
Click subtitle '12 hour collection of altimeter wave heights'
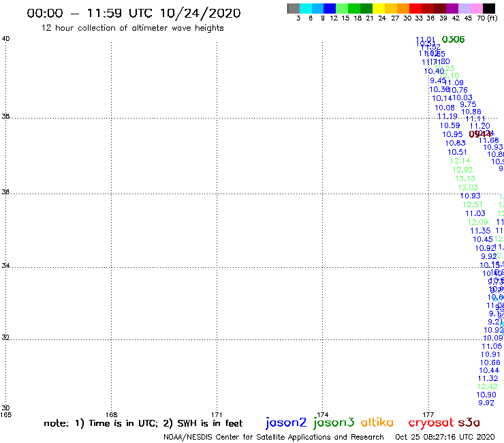pos(132,28)
